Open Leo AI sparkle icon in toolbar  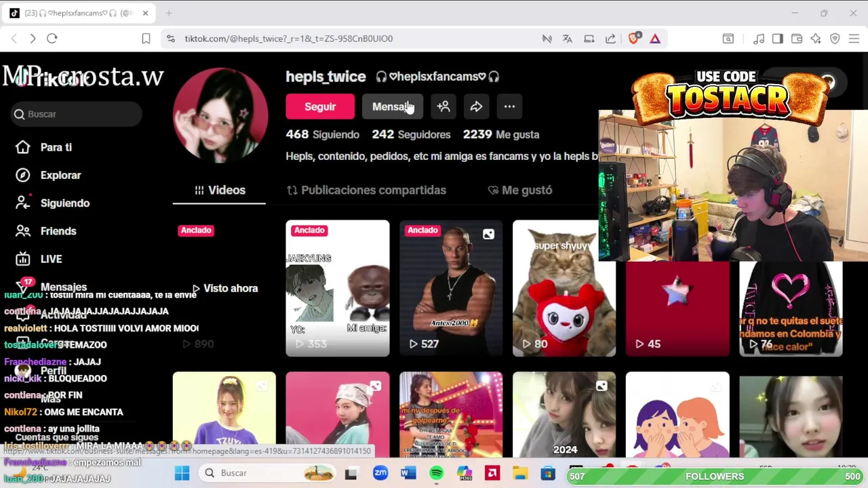click(816, 39)
